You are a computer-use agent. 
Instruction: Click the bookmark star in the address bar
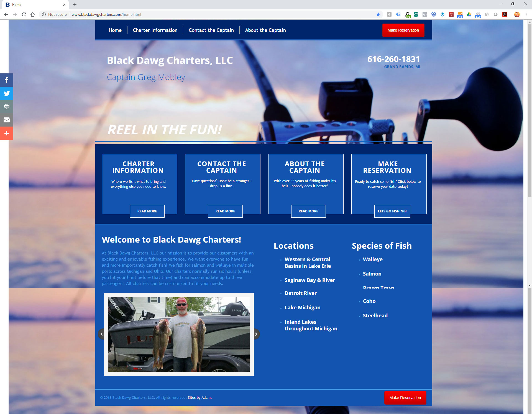(x=378, y=14)
